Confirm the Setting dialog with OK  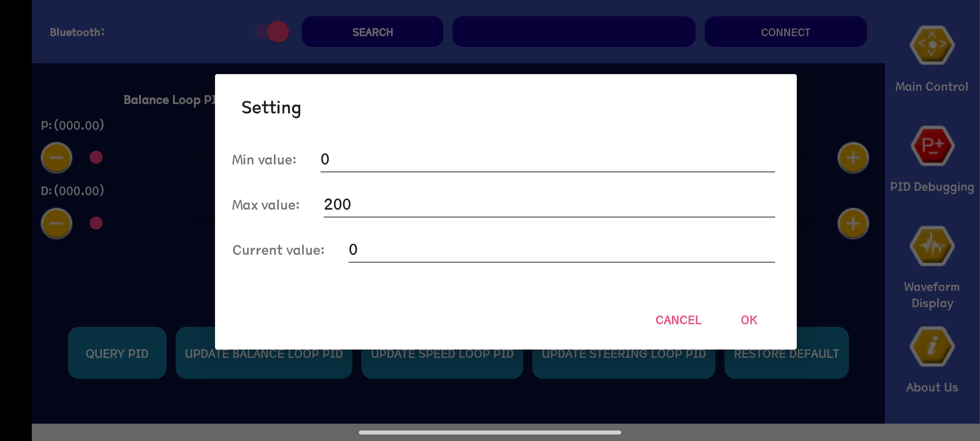point(749,320)
